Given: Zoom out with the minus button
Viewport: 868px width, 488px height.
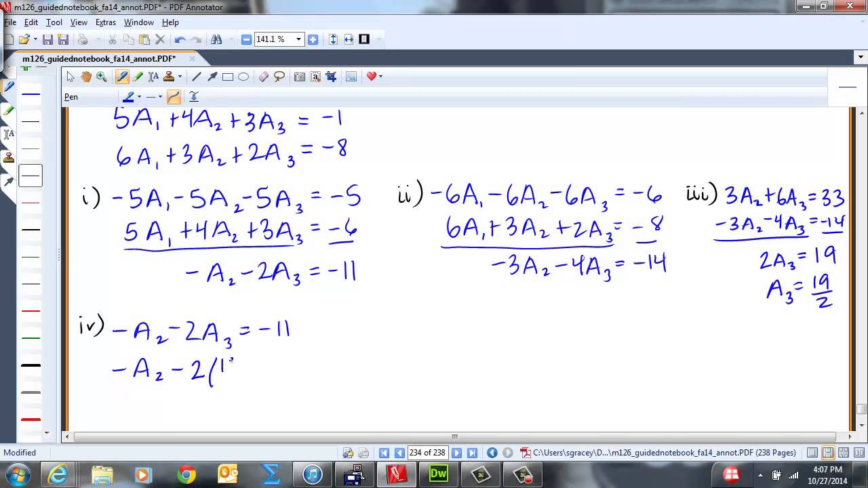Looking at the screenshot, I should (246, 39).
